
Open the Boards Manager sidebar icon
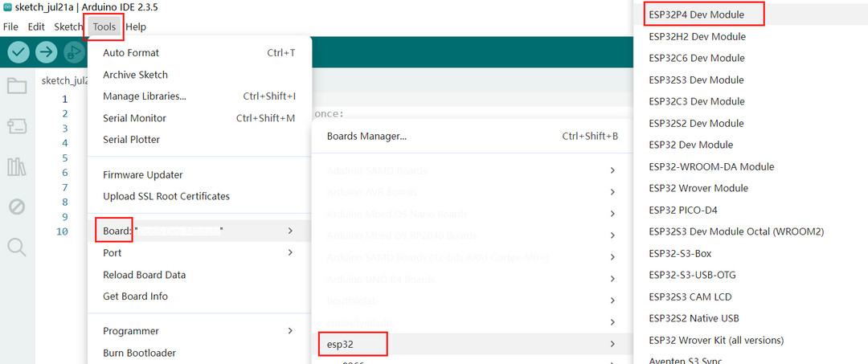pos(17,127)
